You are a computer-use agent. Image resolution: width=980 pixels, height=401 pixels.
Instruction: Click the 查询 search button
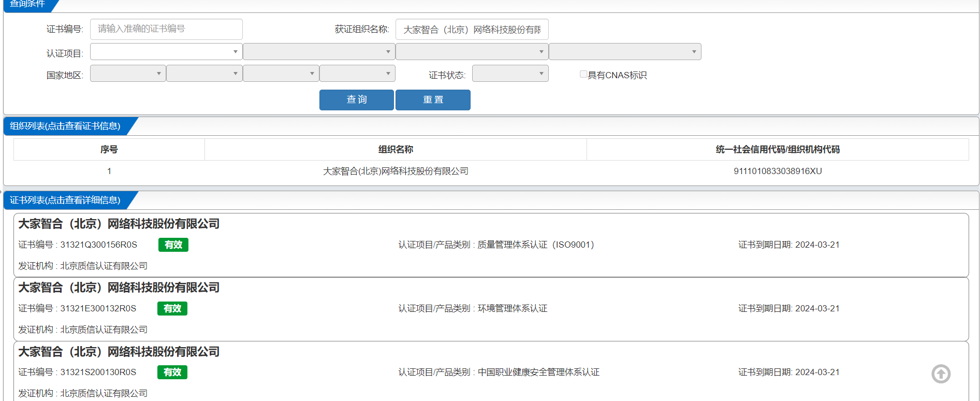click(357, 99)
